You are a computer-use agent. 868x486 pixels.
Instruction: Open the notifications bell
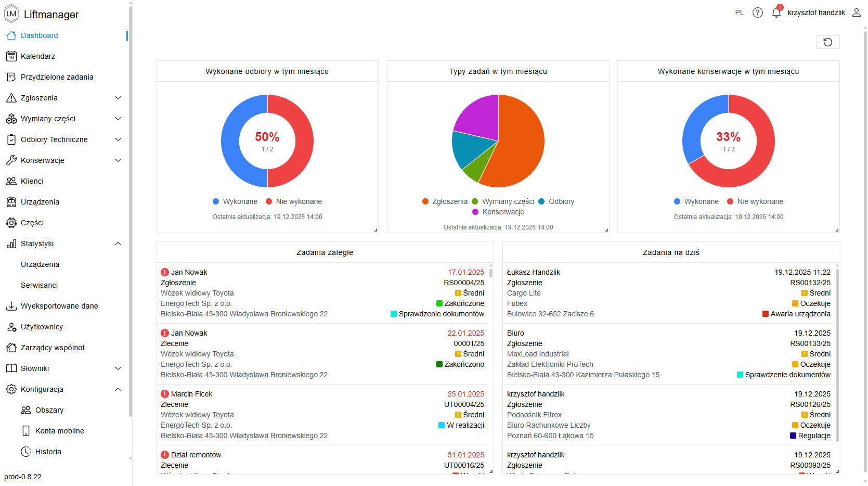(x=776, y=12)
